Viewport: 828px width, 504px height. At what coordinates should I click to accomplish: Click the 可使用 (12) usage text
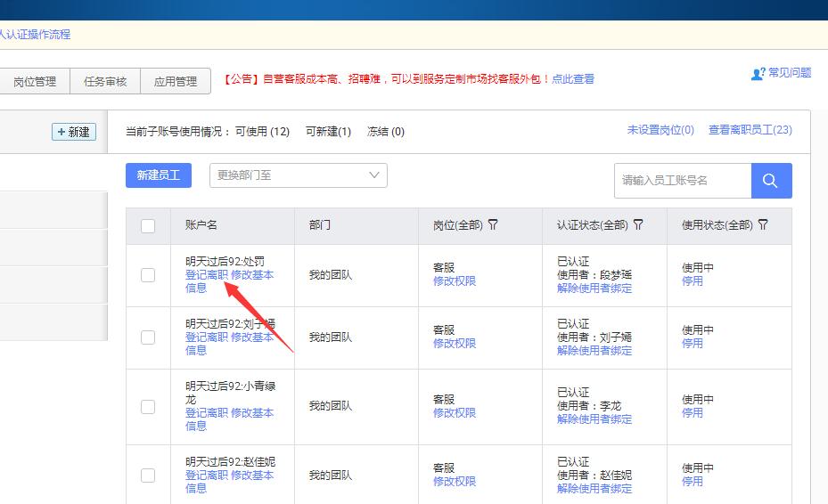point(262,132)
